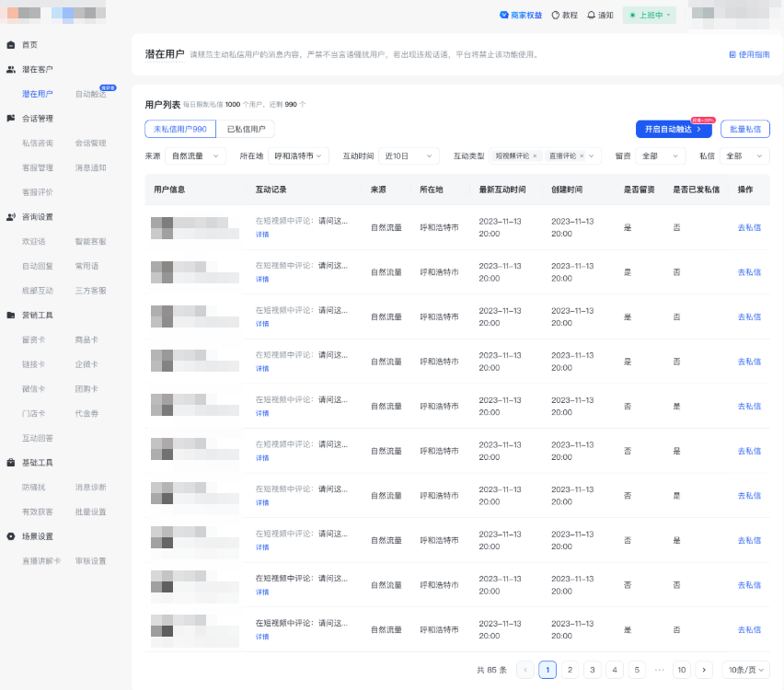Click the 咨询设置 sidebar icon
This screenshot has height=690, width=784.
[11, 217]
